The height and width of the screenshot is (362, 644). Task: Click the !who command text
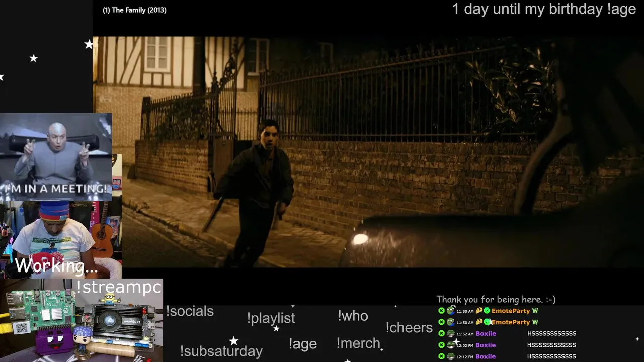[353, 316]
